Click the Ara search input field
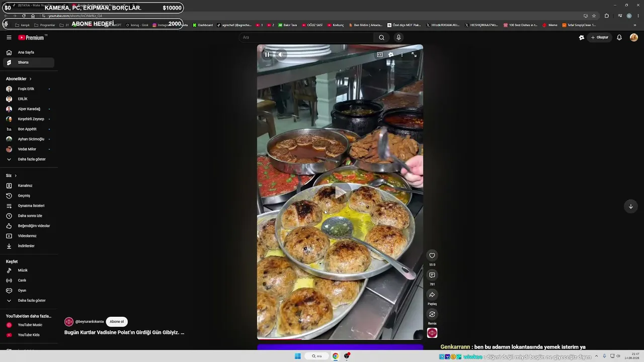 click(306, 37)
